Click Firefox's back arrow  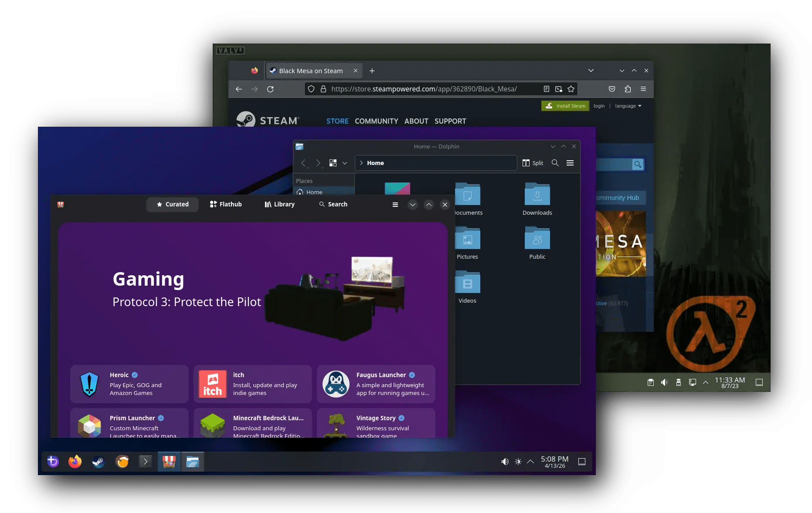pyautogui.click(x=239, y=89)
